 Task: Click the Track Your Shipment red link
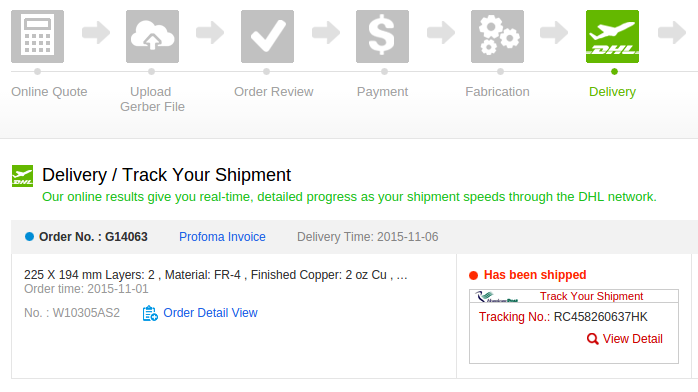click(591, 296)
